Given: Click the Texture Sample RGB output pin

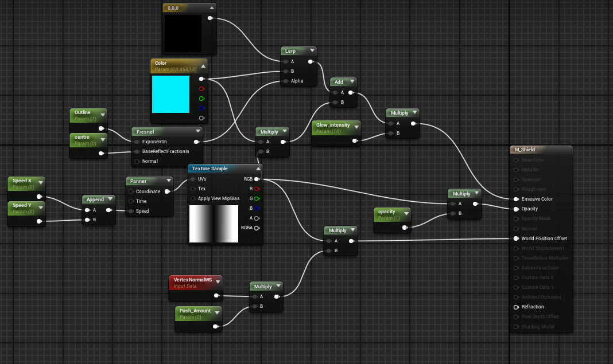Looking at the screenshot, I should click(257, 179).
